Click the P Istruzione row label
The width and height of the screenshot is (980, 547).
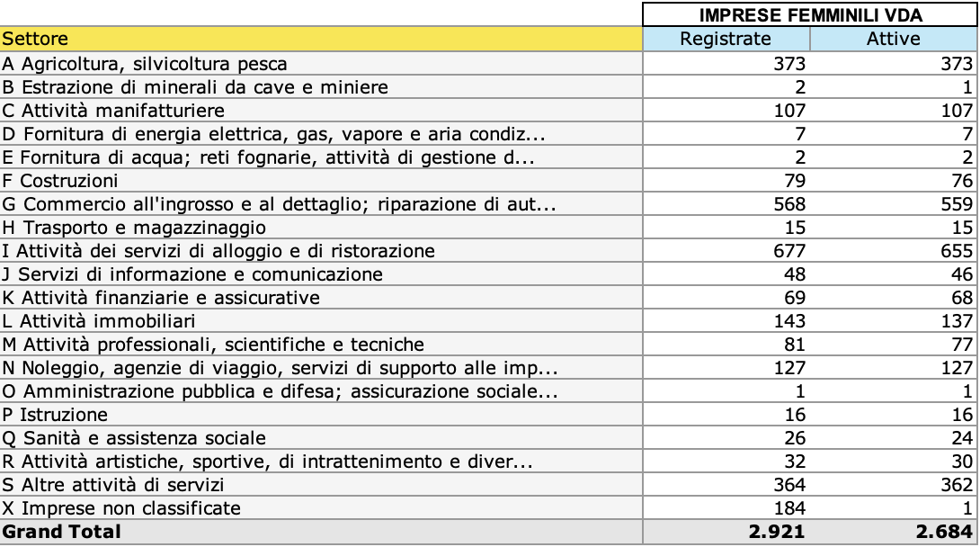point(56,415)
